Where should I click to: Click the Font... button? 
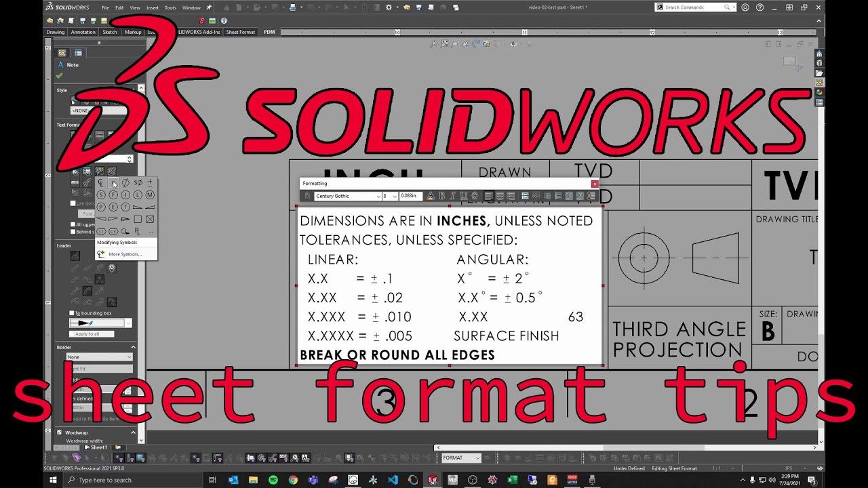click(x=88, y=213)
